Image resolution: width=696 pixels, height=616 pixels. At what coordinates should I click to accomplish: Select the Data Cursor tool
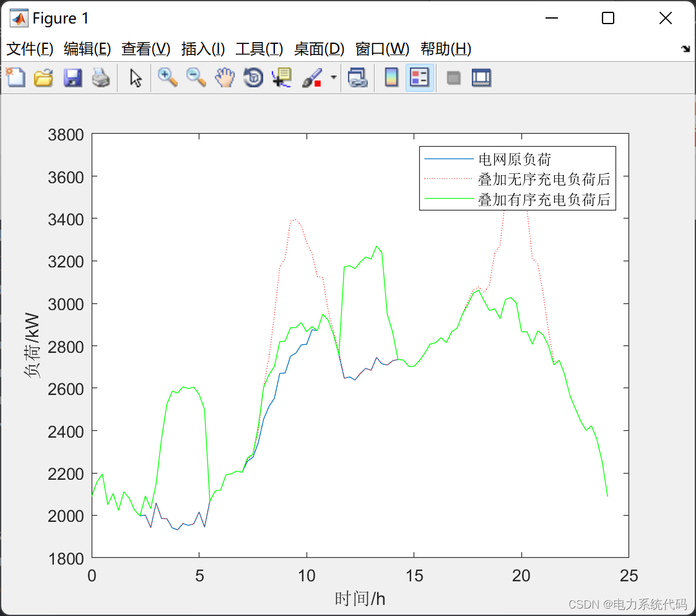(x=281, y=77)
